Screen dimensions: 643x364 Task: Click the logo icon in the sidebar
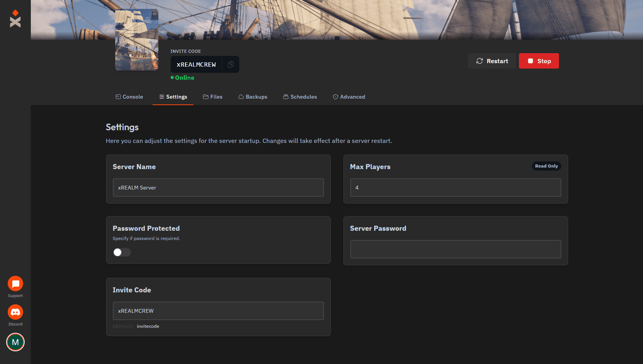pos(15,18)
